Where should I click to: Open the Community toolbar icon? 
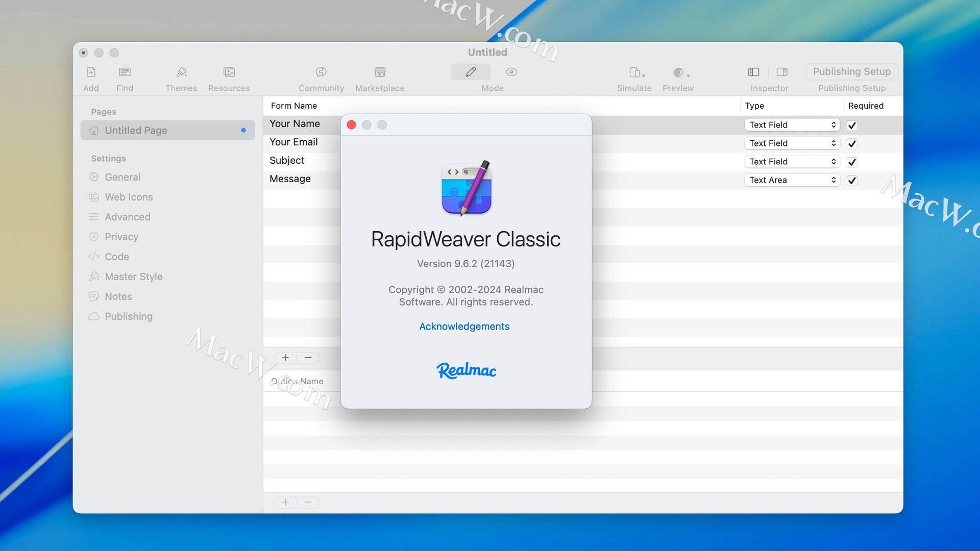[x=321, y=72]
